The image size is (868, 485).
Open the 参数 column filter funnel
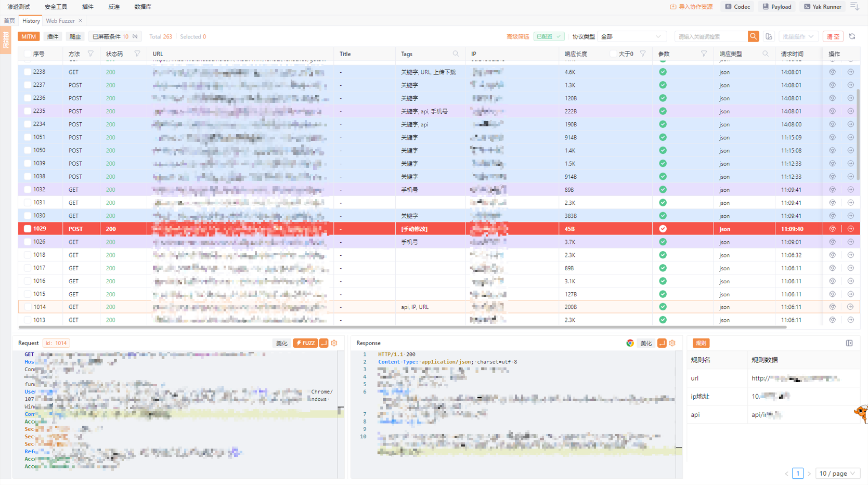(704, 54)
